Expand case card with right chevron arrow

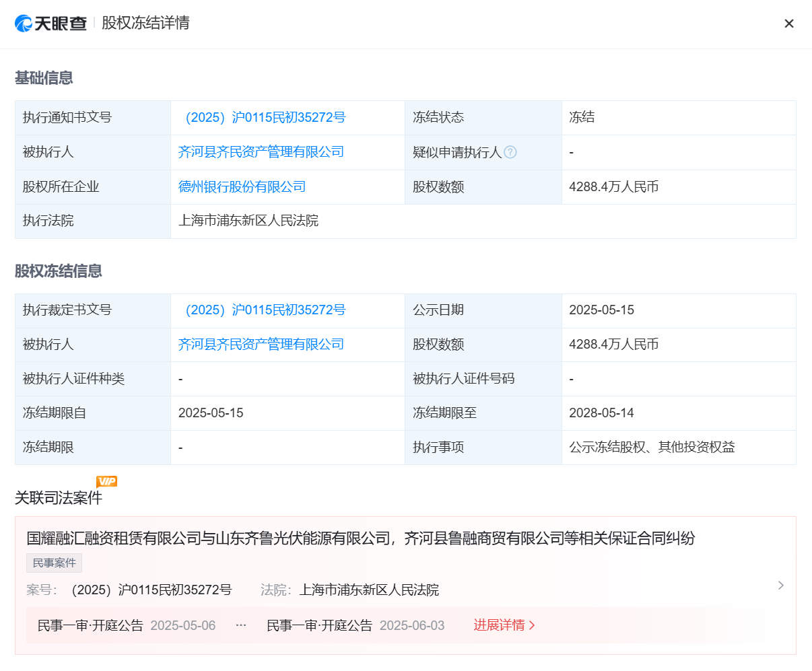point(781,585)
